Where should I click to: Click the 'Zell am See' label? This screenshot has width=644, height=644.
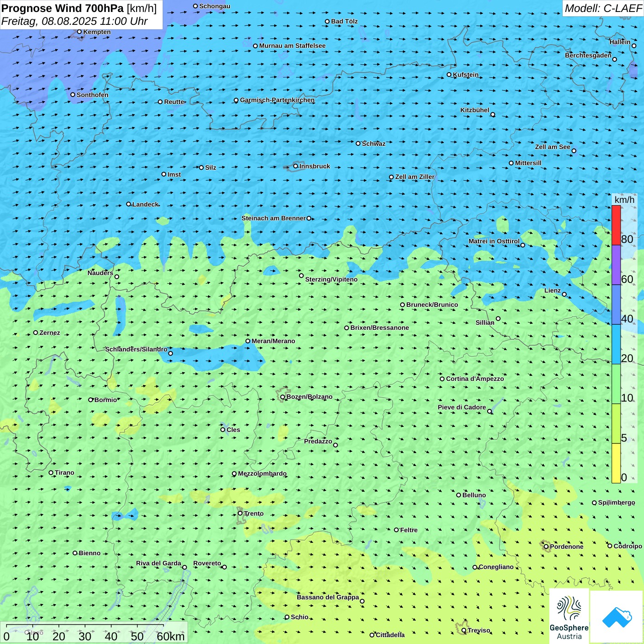point(553,147)
